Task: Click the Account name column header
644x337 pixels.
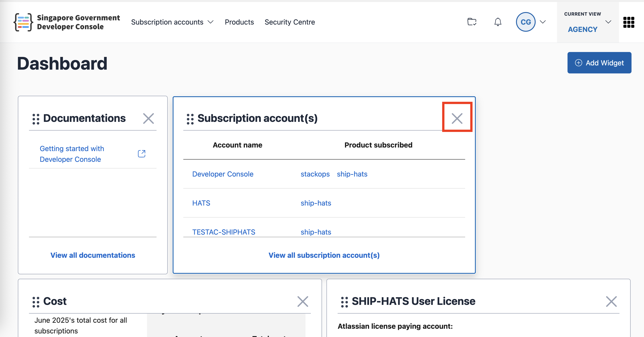Action: (x=237, y=145)
